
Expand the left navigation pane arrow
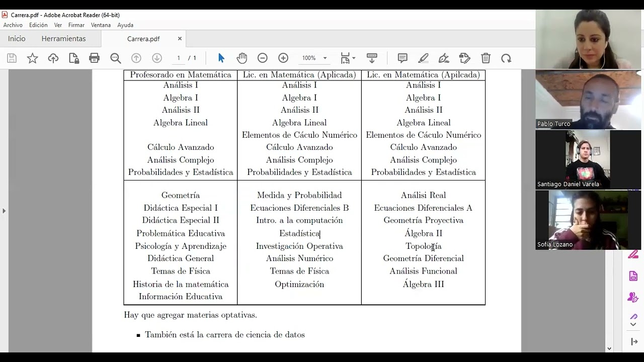(4, 211)
